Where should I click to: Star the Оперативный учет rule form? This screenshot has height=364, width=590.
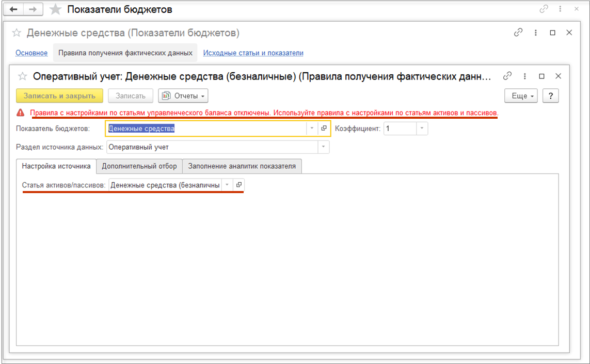coord(23,76)
